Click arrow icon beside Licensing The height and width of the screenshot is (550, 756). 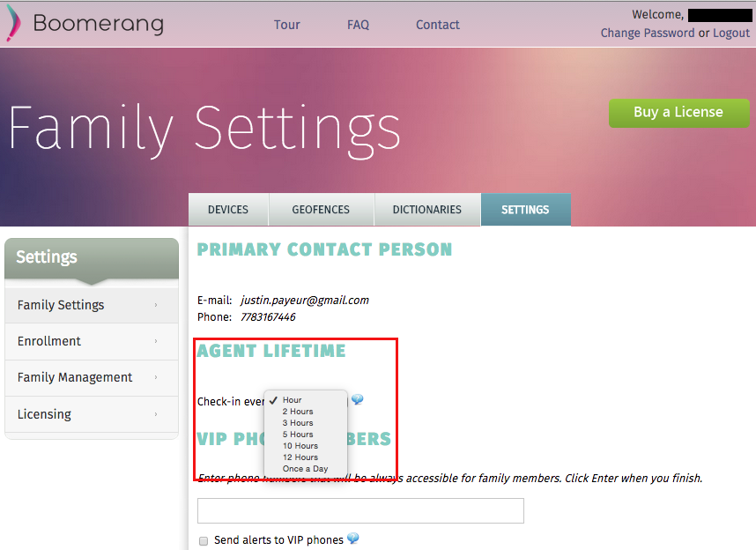(156, 414)
